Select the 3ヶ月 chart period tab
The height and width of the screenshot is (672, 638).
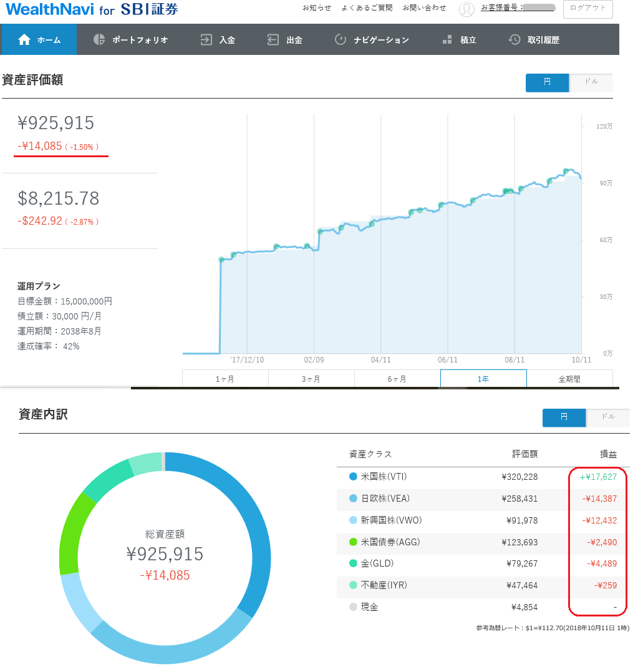coord(311,379)
